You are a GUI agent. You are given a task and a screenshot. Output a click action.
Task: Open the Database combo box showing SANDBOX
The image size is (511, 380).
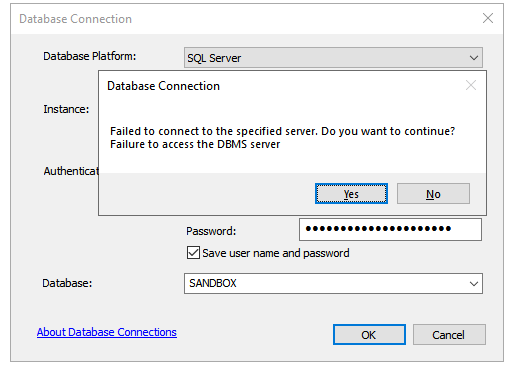pyautogui.click(x=333, y=284)
